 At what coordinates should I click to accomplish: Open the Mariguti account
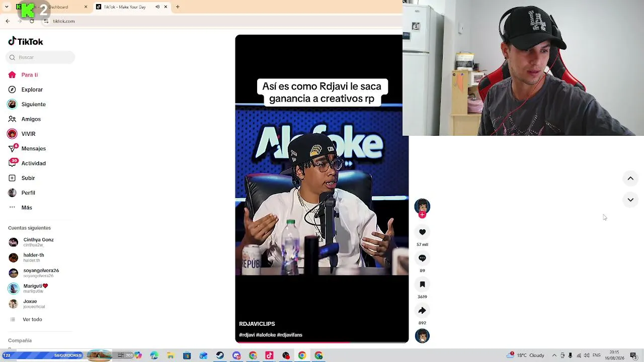pyautogui.click(x=28, y=289)
